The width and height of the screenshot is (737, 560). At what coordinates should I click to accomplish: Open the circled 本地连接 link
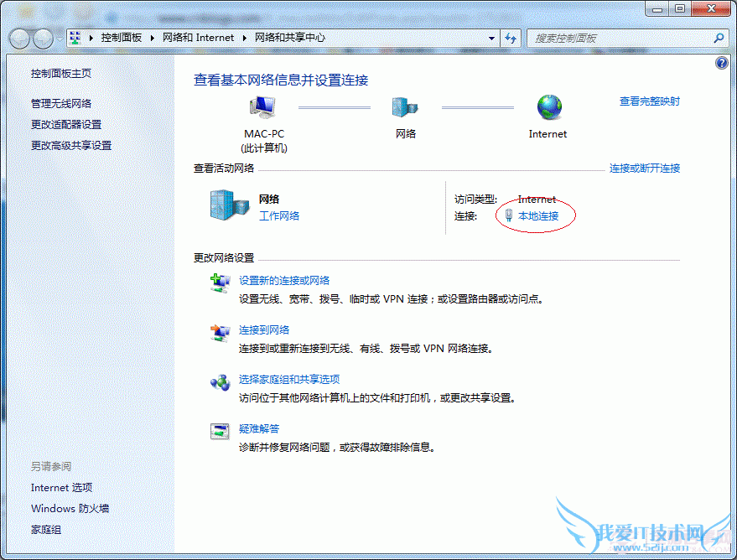click(541, 215)
